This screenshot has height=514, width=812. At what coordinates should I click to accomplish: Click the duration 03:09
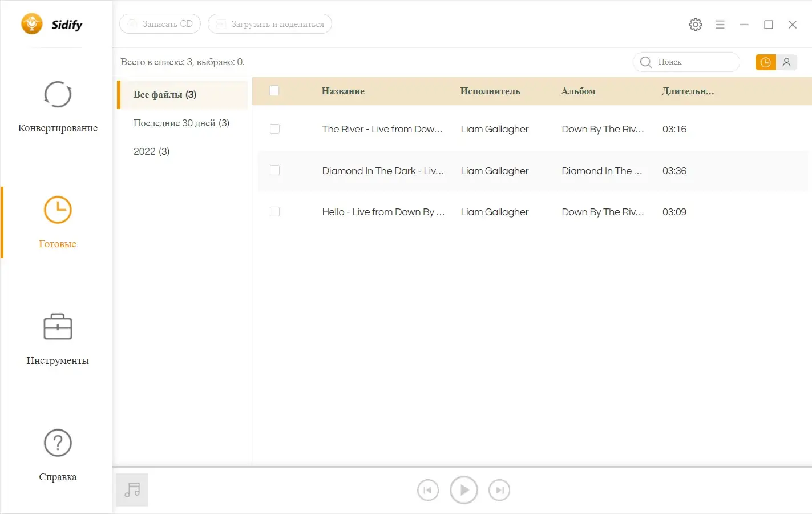point(674,212)
